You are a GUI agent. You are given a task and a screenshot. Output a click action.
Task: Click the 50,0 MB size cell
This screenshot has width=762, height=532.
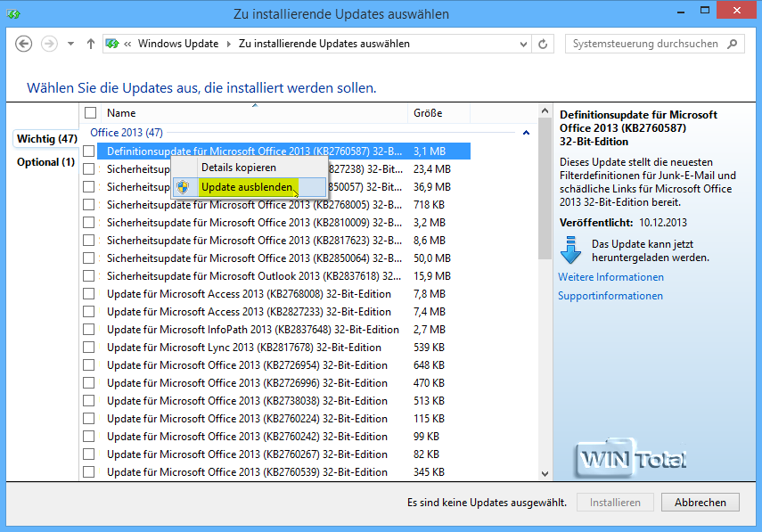(x=432, y=258)
